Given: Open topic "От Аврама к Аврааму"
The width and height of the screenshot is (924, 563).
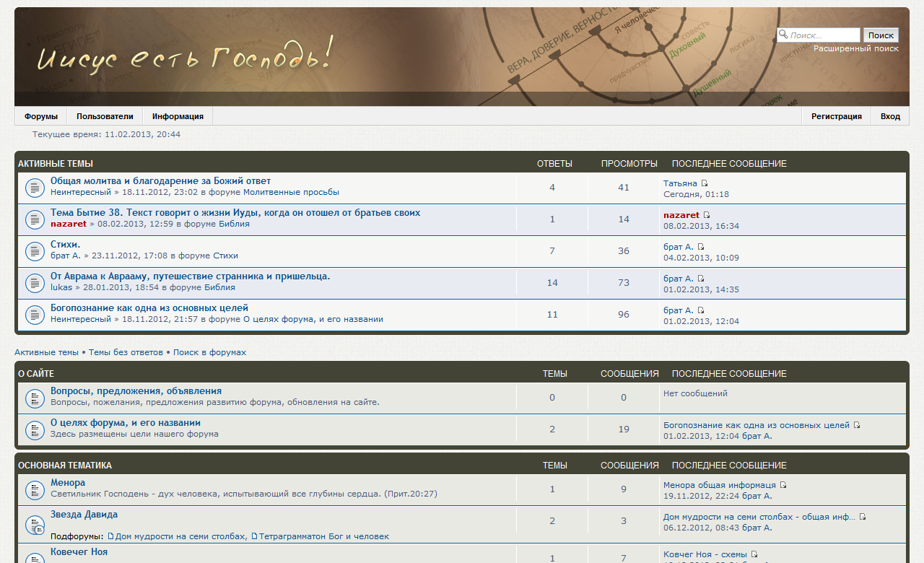Looking at the screenshot, I should coord(190,276).
